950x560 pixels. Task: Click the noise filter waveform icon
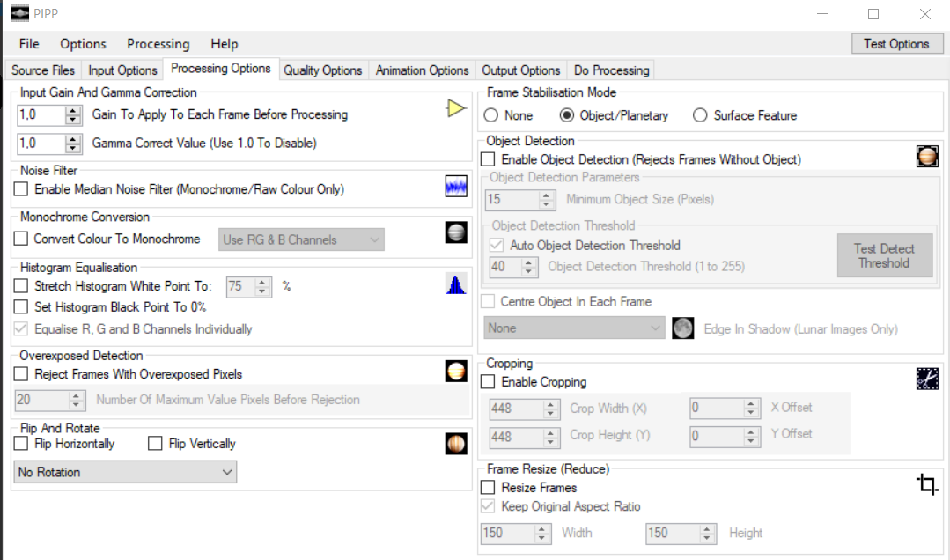pyautogui.click(x=455, y=187)
